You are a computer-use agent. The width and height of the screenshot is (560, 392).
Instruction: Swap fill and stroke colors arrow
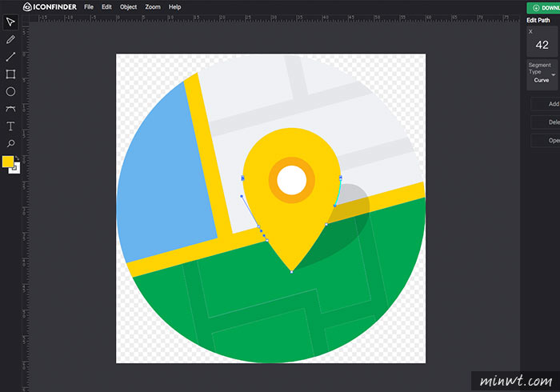(17, 158)
